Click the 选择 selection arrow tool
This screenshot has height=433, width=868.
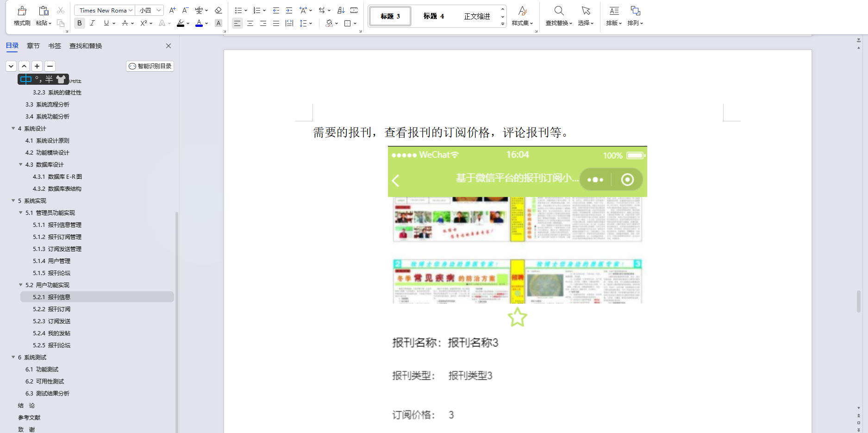coord(586,16)
